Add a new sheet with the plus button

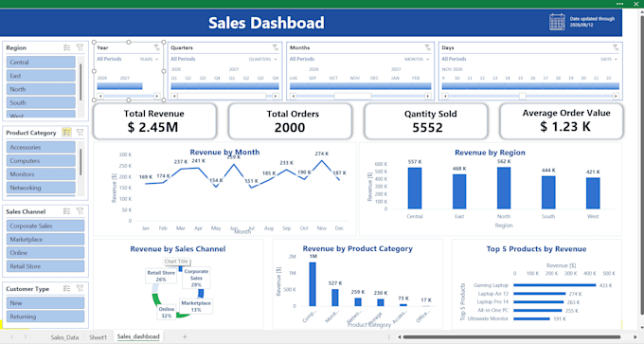[185, 336]
